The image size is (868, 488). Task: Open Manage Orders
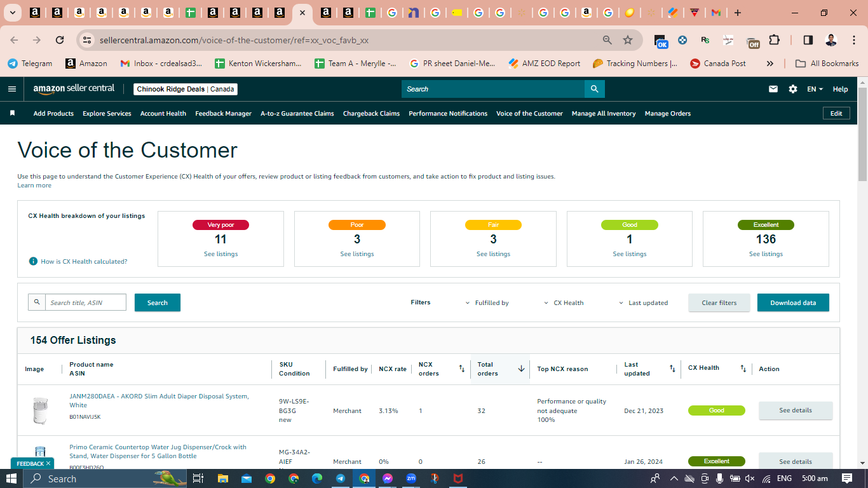[668, 114]
